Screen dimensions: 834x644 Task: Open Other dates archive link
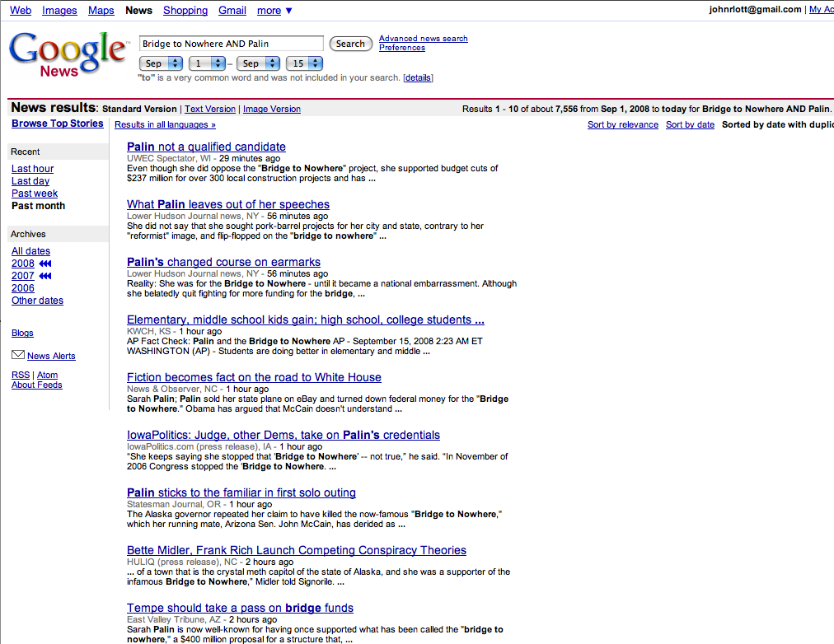[37, 301]
